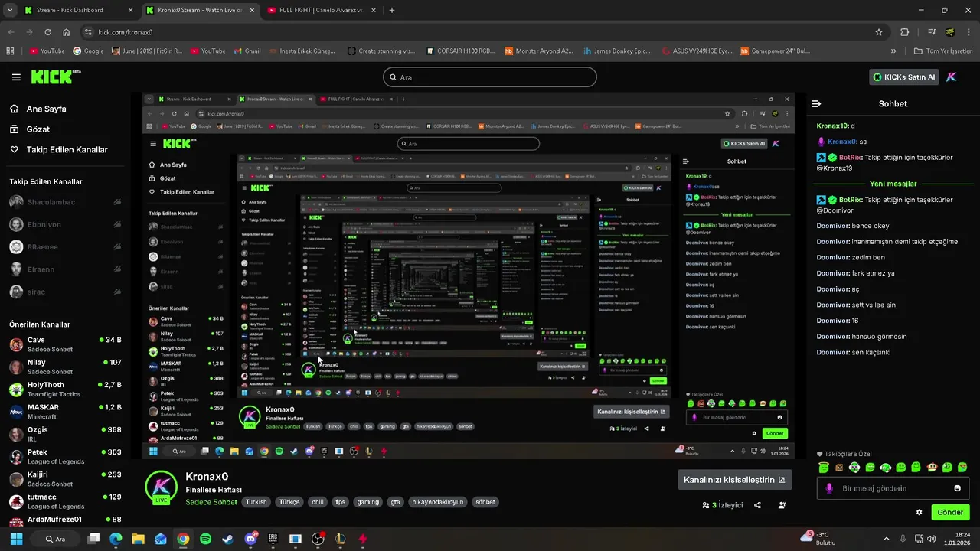Click the Gönder button

pyautogui.click(x=950, y=512)
